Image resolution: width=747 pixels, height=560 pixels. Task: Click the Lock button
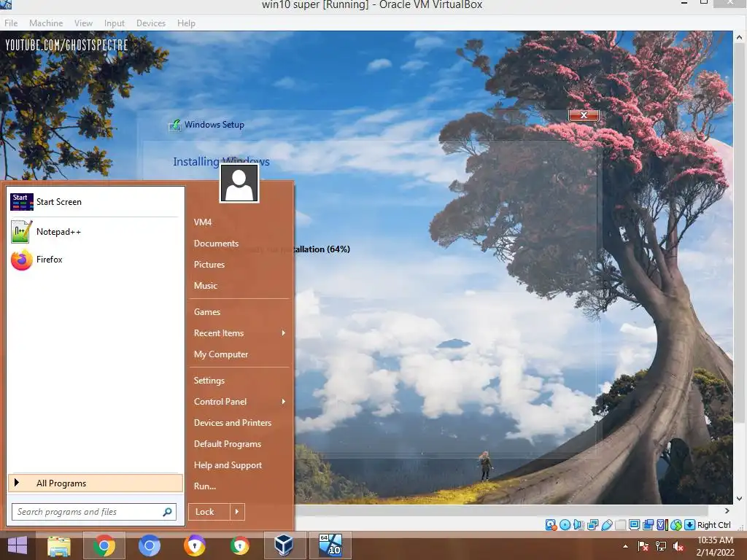(x=209, y=512)
